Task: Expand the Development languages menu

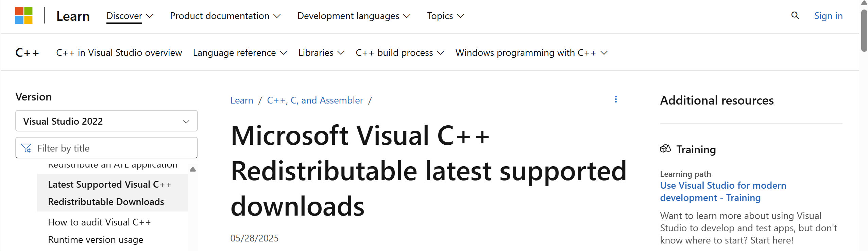Action: tap(354, 16)
